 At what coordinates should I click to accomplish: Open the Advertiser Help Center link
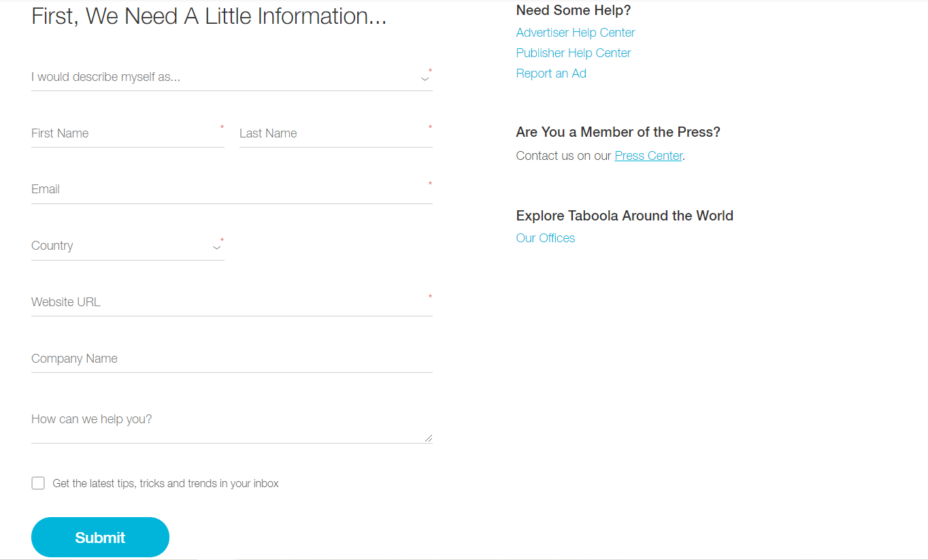click(575, 33)
